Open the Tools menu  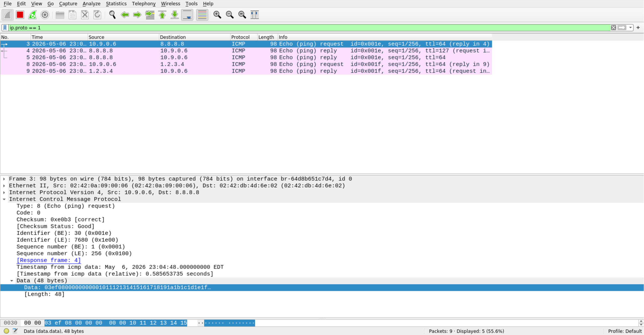191,4
